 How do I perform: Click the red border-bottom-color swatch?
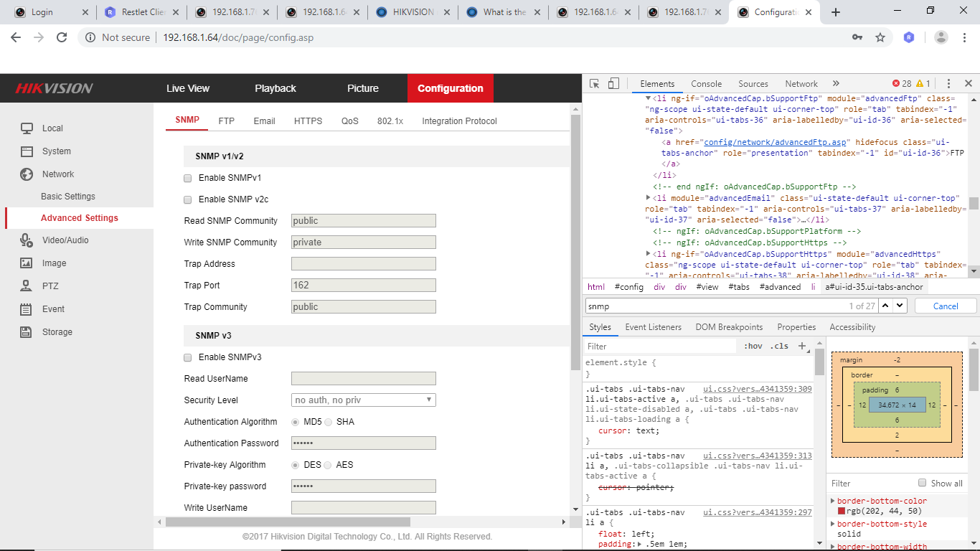pos(842,512)
